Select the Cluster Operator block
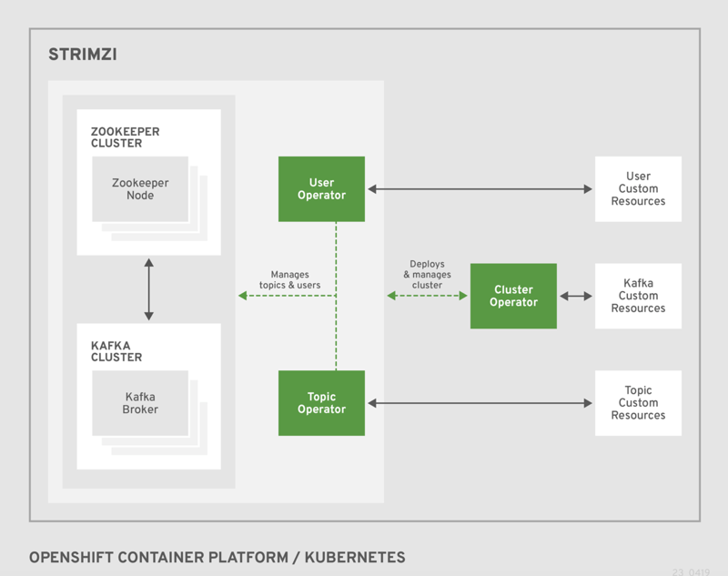 [x=513, y=296]
